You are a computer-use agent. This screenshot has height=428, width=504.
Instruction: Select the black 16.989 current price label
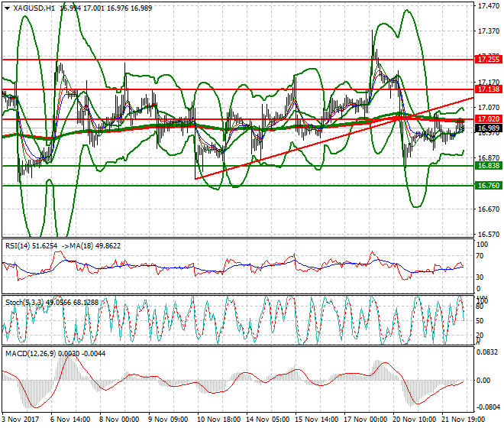click(488, 128)
